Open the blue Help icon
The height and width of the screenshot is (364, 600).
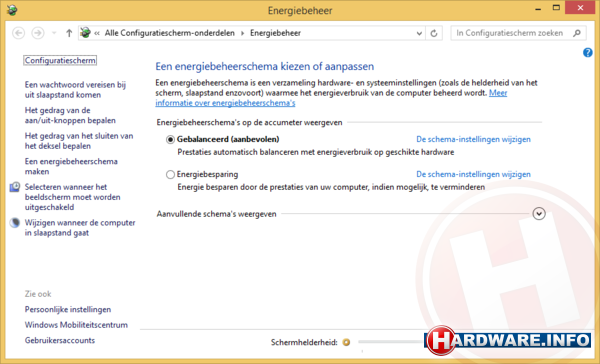click(587, 52)
